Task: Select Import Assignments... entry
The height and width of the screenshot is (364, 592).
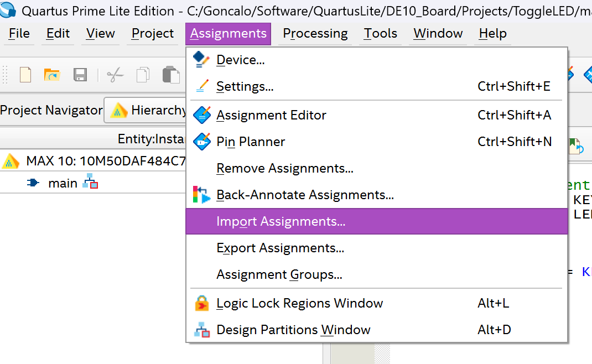Action: pos(377,221)
